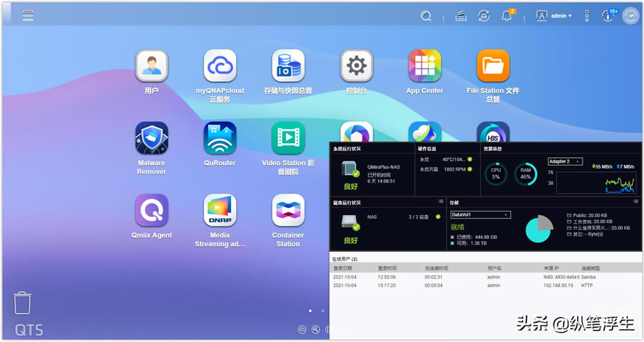Open external devices sync icon
The image size is (644, 342).
484,16
